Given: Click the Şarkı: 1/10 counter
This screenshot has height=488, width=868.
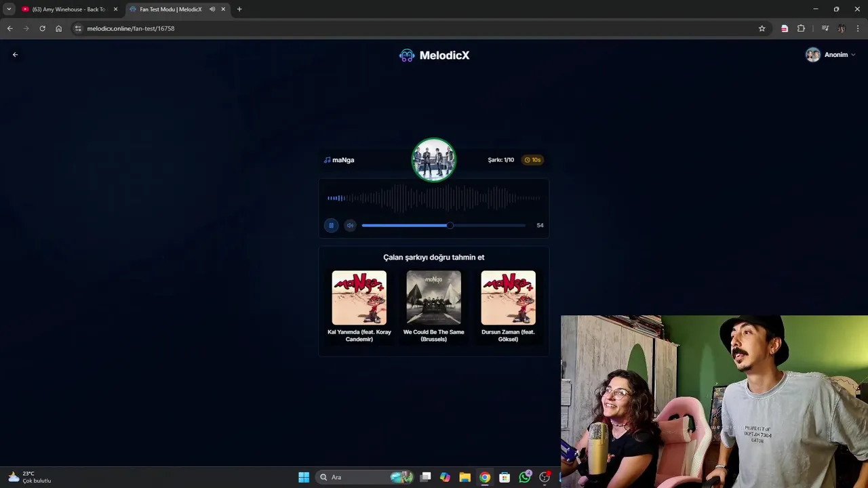Looking at the screenshot, I should (x=501, y=160).
